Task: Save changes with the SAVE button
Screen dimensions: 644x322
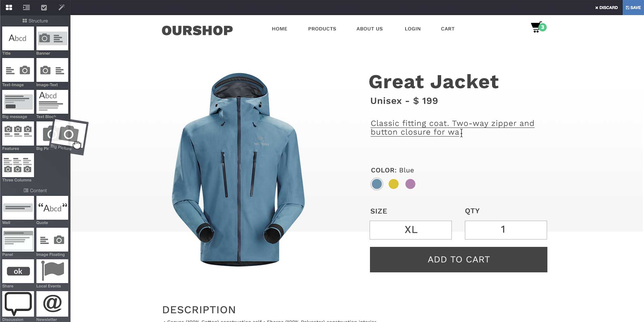Action: (x=633, y=7)
